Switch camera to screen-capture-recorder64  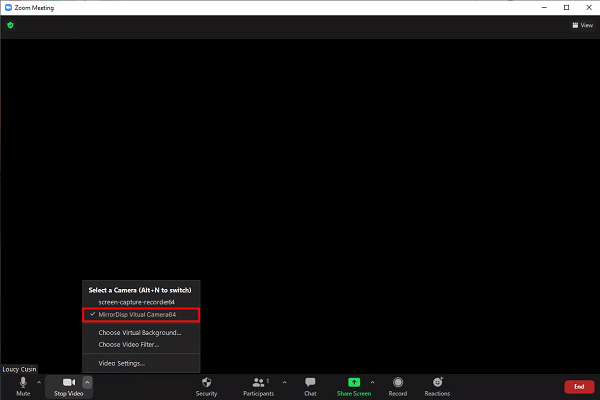[135, 302]
